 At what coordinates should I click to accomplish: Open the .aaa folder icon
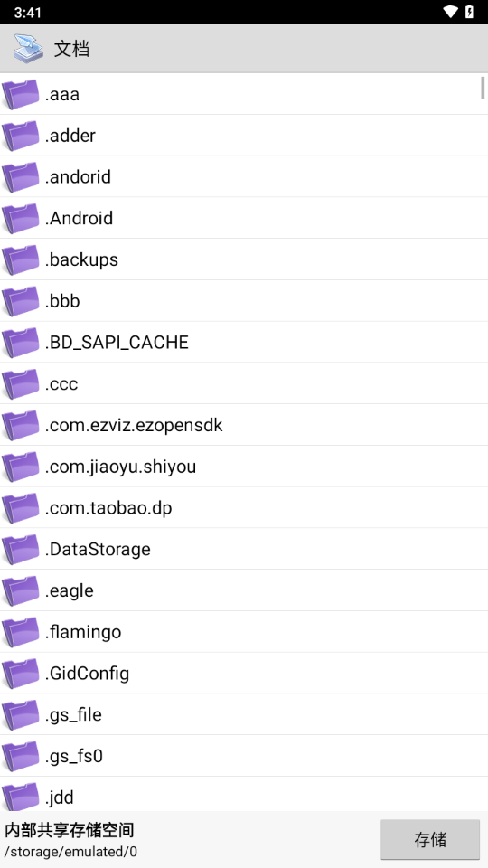pos(21,94)
